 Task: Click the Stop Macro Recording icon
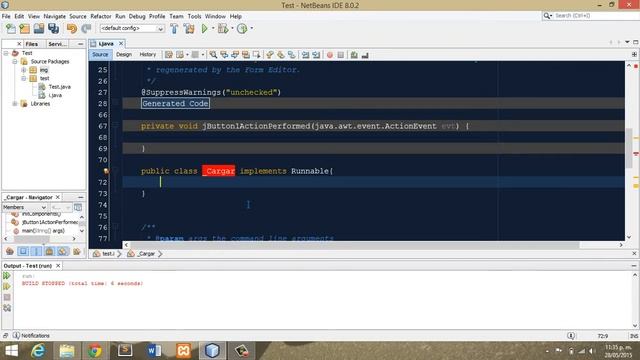341,55
